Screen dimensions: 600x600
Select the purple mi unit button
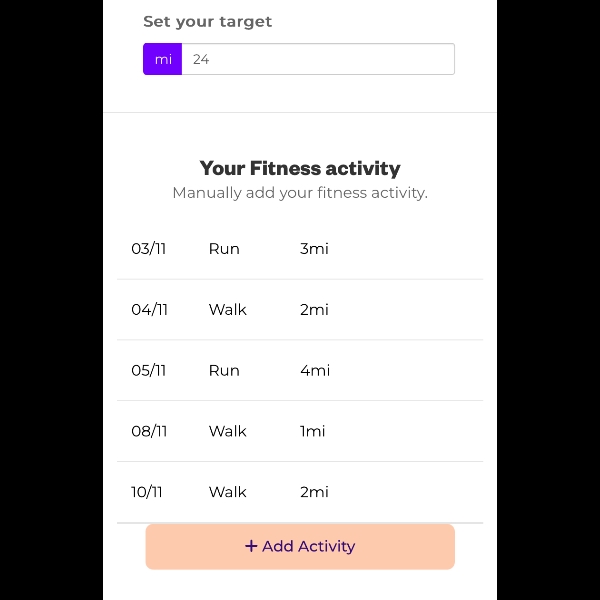pyautogui.click(x=163, y=59)
